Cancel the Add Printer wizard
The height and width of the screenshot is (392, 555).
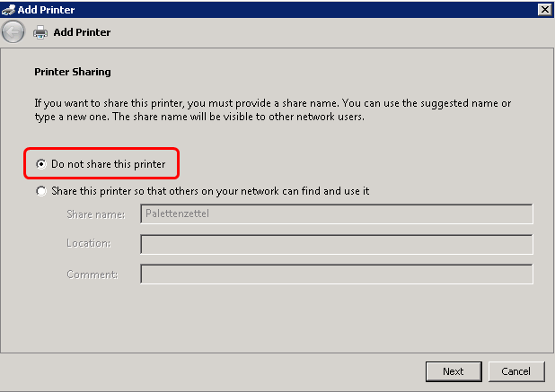click(515, 371)
